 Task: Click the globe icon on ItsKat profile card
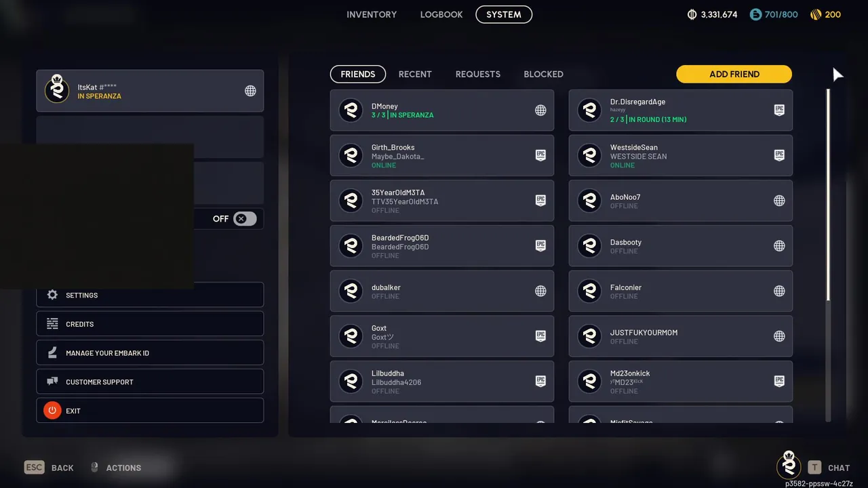pyautogui.click(x=250, y=91)
